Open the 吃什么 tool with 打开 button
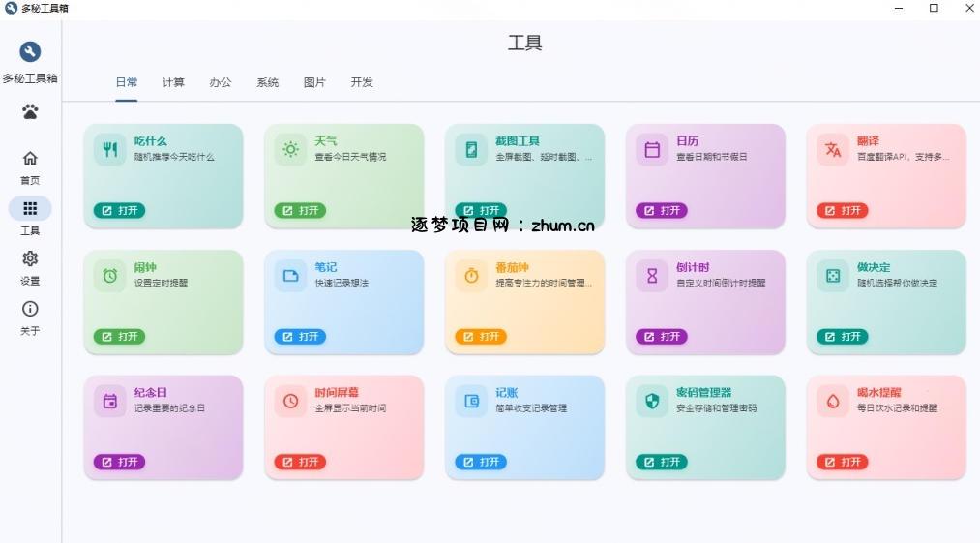The image size is (980, 543). pyautogui.click(x=119, y=211)
